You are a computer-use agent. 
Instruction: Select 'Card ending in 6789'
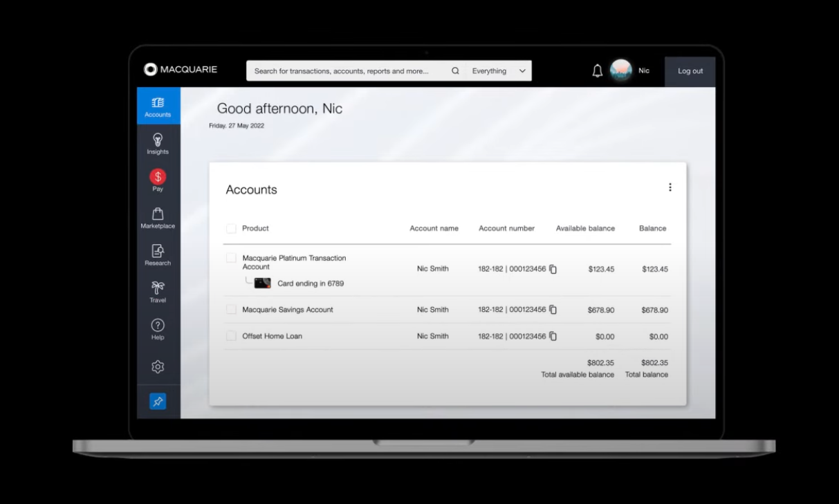click(311, 283)
